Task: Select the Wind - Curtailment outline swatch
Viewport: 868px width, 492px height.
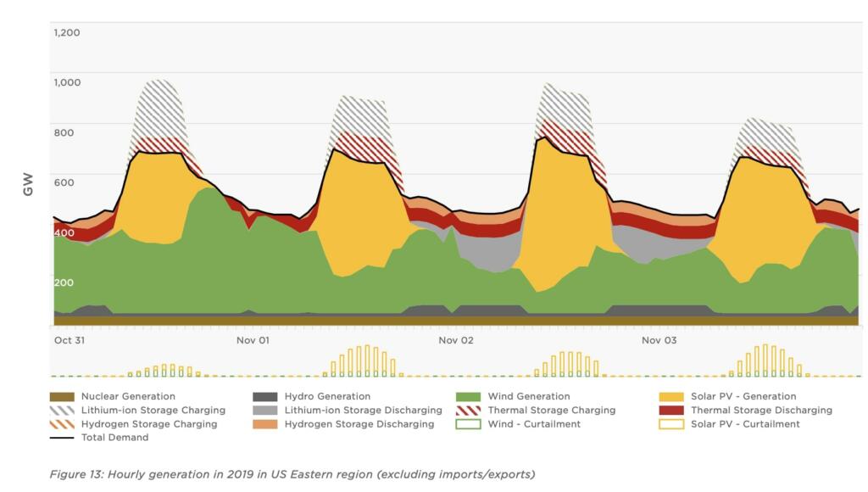Action: (469, 423)
